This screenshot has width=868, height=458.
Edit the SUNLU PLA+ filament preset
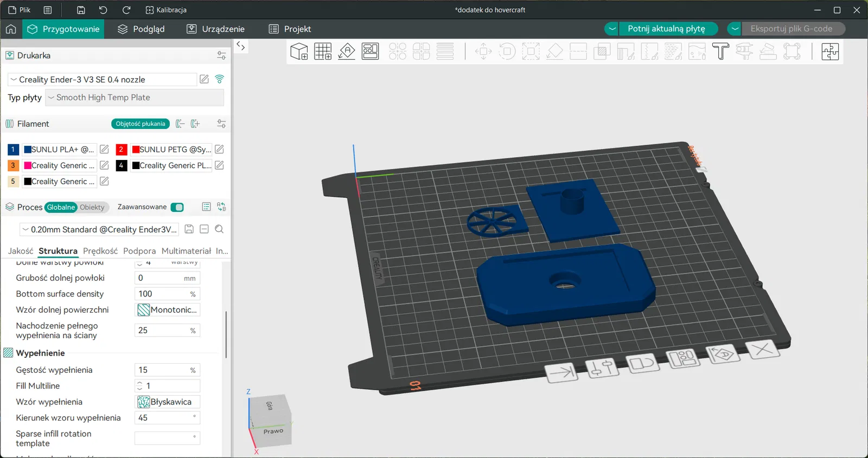[x=105, y=149]
